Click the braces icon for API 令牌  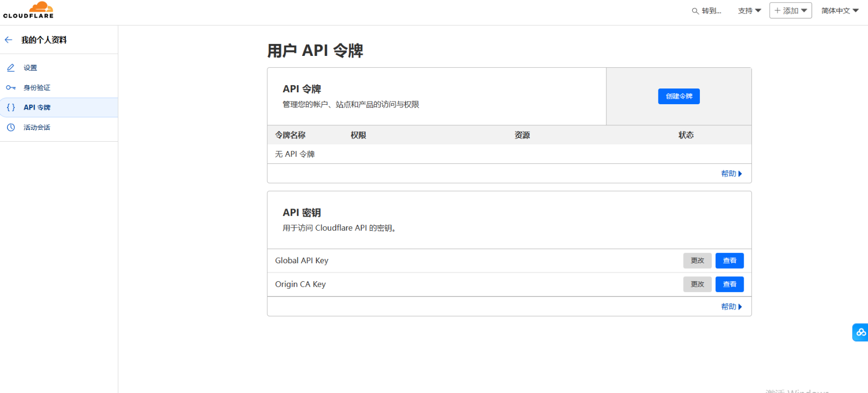click(11, 107)
